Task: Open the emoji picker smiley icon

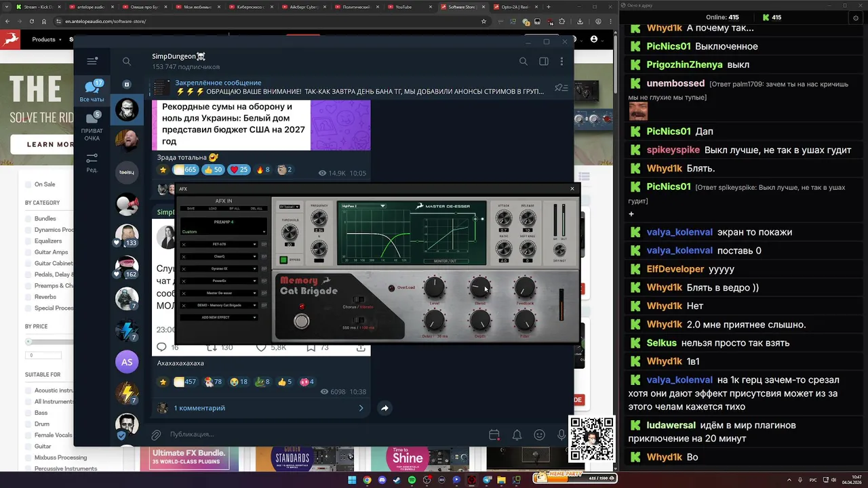Action: (x=539, y=434)
